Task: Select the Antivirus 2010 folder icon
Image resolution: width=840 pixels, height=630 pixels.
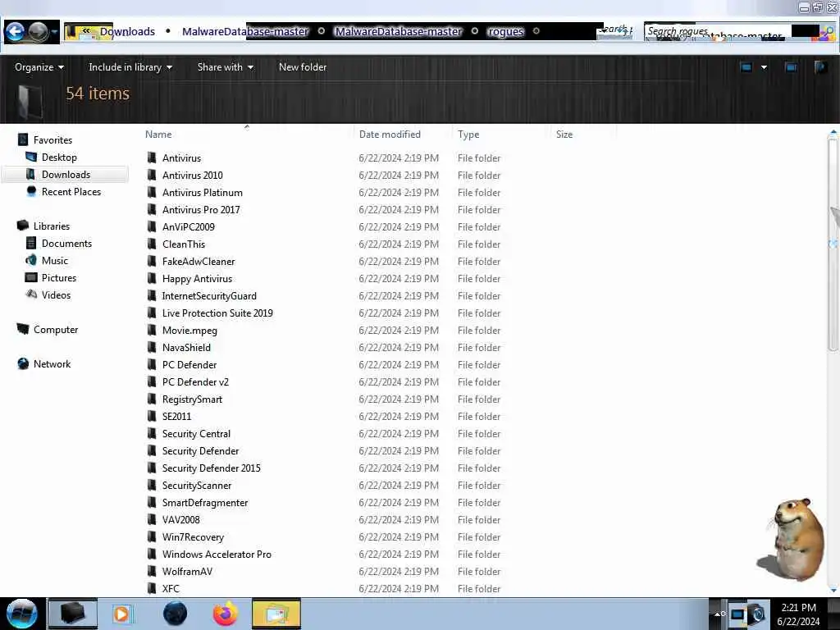Action: [x=152, y=176]
